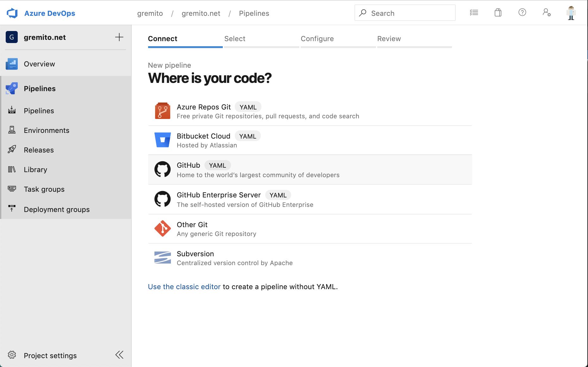Click the Other Git diamond icon
This screenshot has width=588, height=367.
click(163, 228)
